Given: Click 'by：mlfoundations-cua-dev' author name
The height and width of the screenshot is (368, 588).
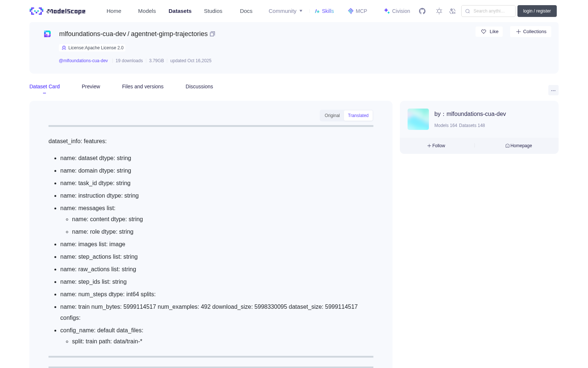Looking at the screenshot, I should pyautogui.click(x=470, y=114).
